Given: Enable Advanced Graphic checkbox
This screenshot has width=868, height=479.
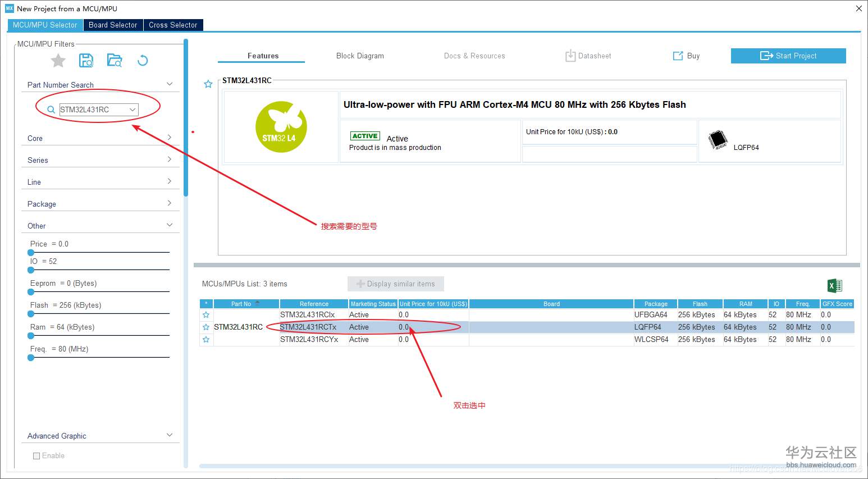Looking at the screenshot, I should (36, 456).
